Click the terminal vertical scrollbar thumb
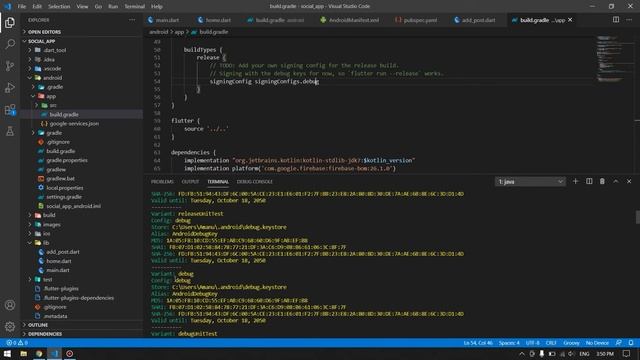640x360 pixels. coord(638,217)
